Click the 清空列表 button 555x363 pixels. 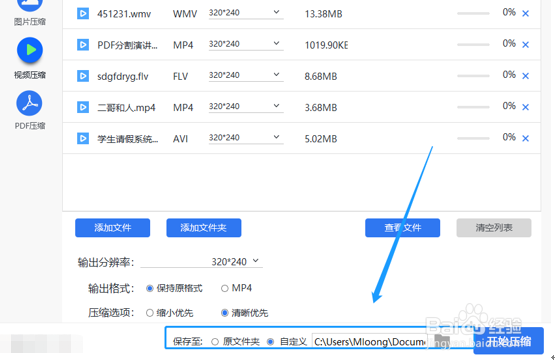494,228
